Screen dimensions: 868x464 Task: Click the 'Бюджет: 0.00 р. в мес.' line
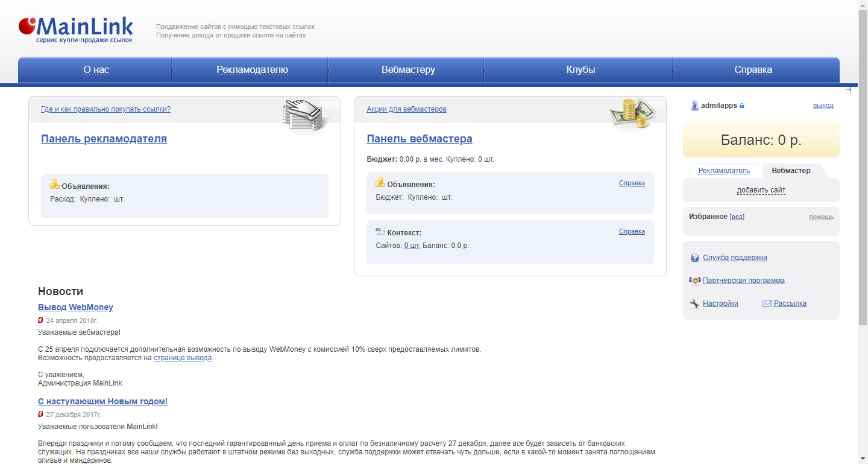coord(405,159)
